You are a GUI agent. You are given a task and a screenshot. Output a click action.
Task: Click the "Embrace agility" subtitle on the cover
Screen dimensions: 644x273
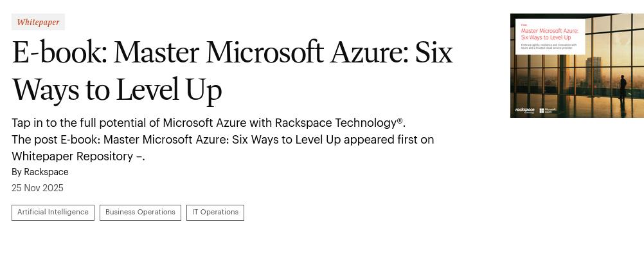point(548,46)
